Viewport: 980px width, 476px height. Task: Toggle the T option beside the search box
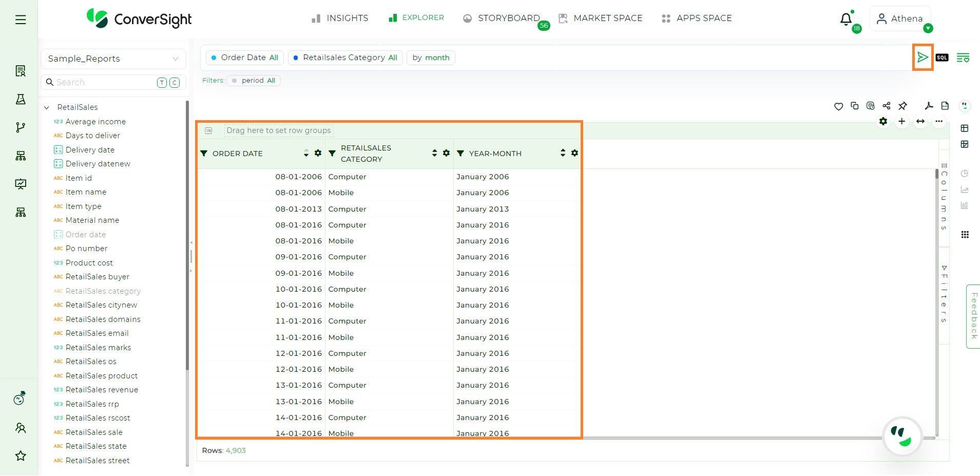162,82
